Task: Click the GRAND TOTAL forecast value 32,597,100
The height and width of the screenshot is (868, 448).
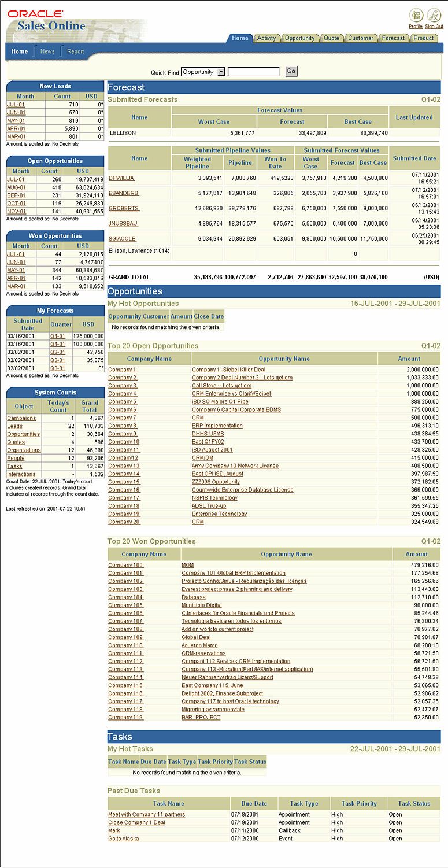Action: 343,278
